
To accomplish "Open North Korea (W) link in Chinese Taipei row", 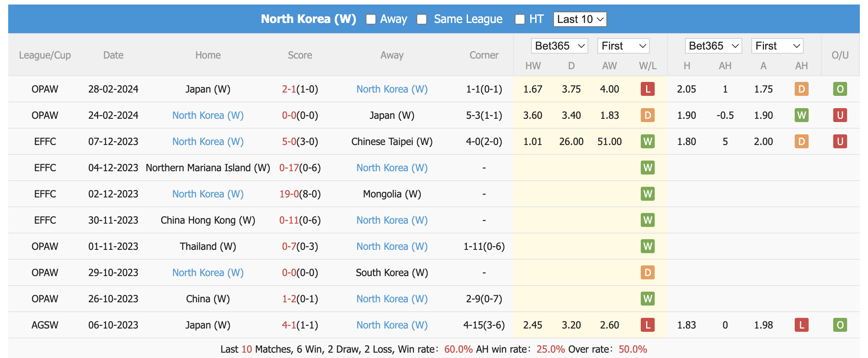I will [208, 141].
